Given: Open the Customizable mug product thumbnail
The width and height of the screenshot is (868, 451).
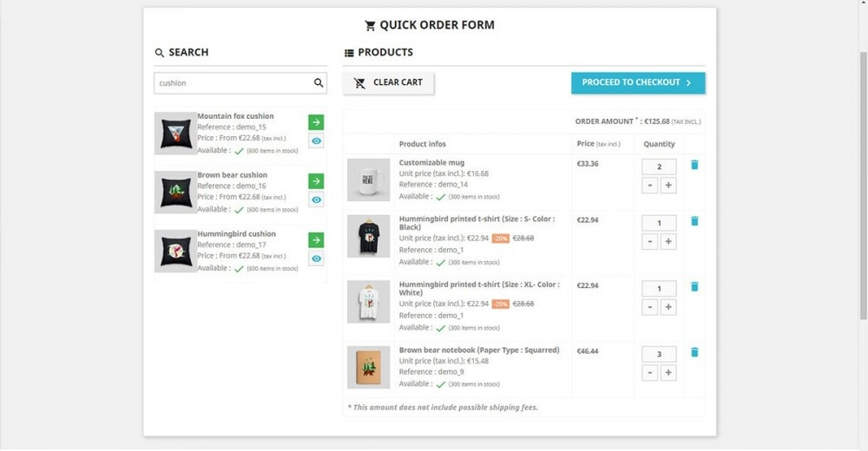Looking at the screenshot, I should tap(369, 180).
